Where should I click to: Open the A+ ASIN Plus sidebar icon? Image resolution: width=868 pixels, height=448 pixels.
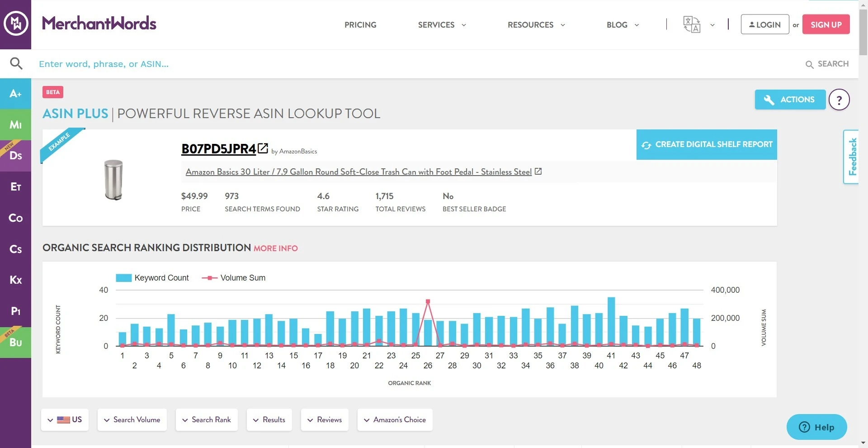pyautogui.click(x=15, y=94)
